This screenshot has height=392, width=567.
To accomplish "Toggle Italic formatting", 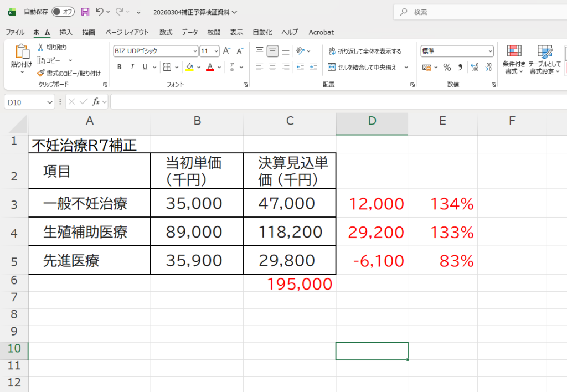I will coord(132,68).
